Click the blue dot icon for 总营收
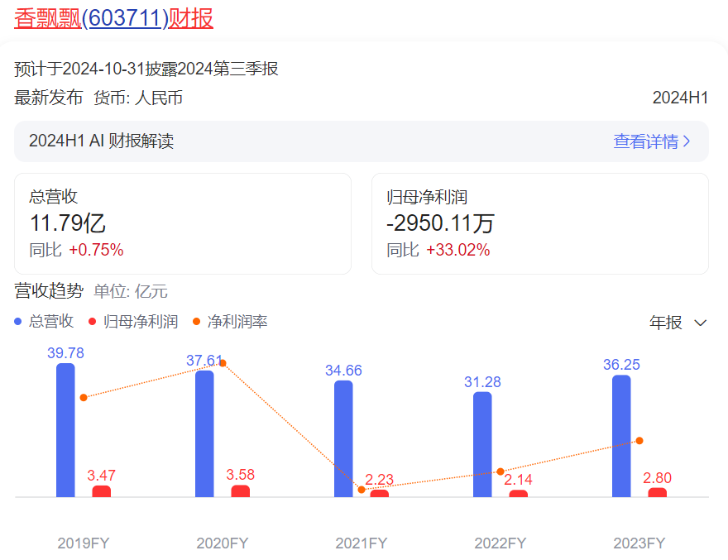 pos(19,322)
